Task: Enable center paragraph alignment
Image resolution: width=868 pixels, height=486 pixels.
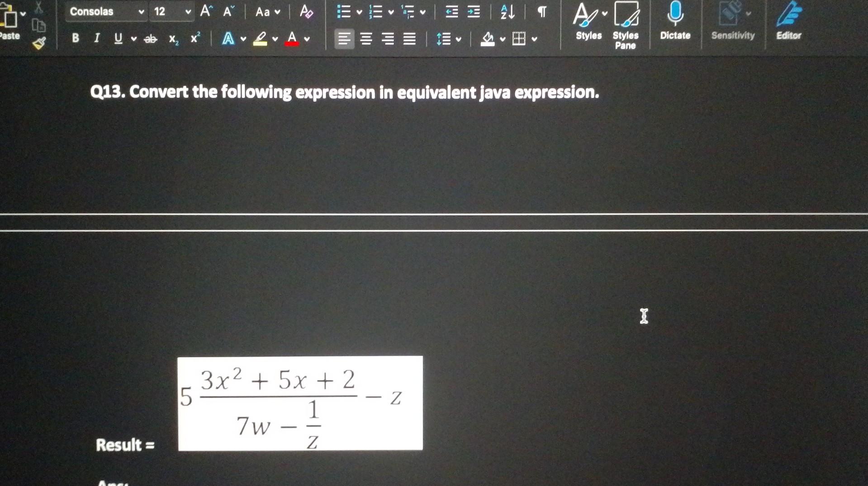Action: (x=366, y=39)
